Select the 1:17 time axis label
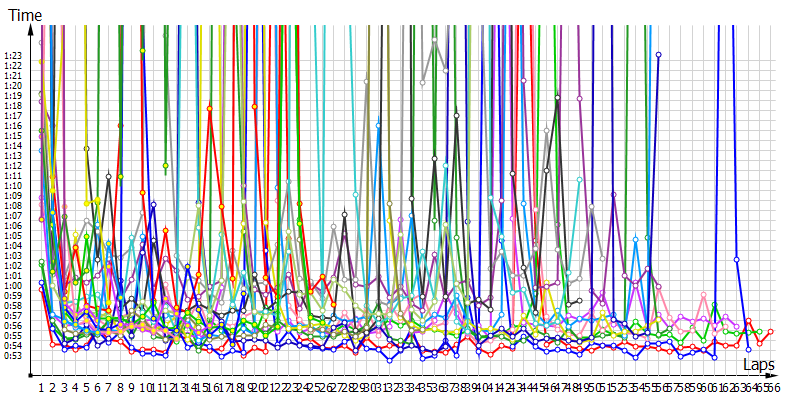 [13, 115]
